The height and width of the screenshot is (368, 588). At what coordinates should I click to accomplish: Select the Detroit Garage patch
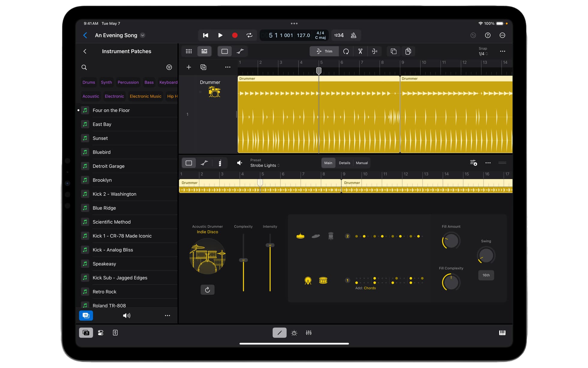(x=129, y=166)
